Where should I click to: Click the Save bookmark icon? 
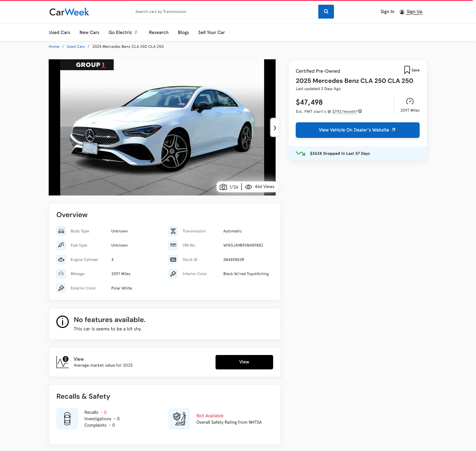point(407,70)
